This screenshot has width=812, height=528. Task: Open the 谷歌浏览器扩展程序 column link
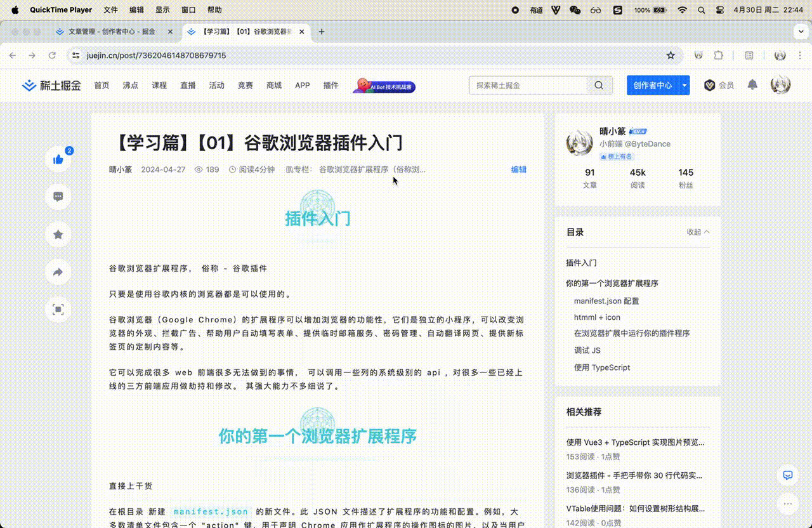372,169
